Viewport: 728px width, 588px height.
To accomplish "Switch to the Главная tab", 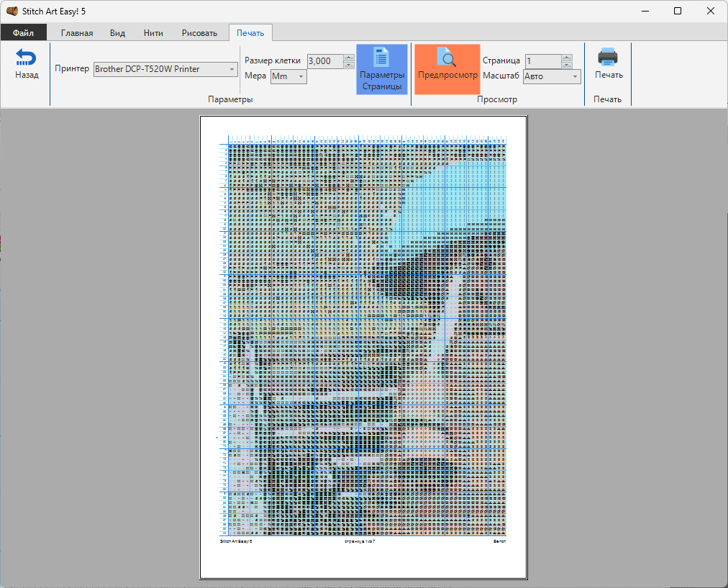I will click(x=77, y=33).
